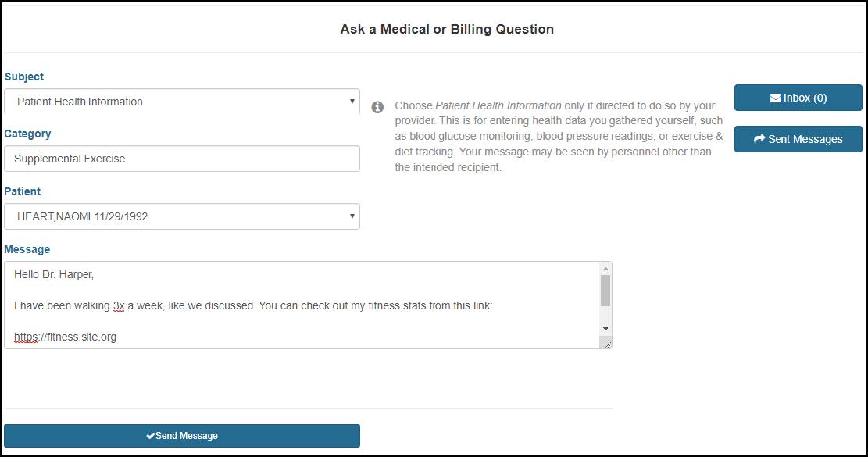Screen dimensions: 868x457
Task: Click the envelope icon on the Inbox button
Action: (775, 98)
